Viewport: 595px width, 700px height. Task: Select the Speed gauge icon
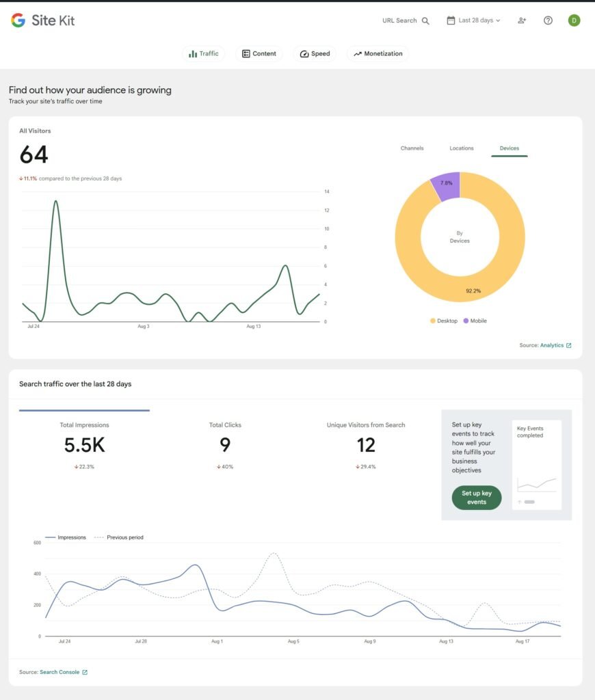[304, 53]
